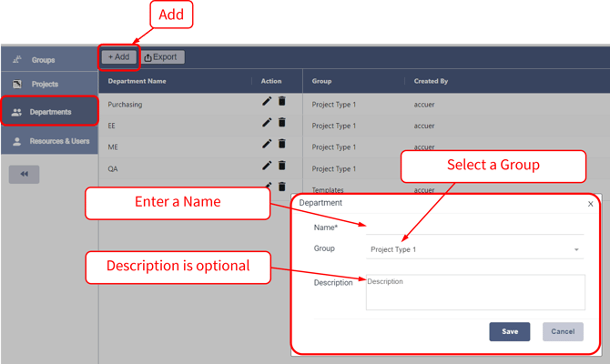Viewport: 610px width, 364px height.
Task: Delete the EE department
Action: pos(282,123)
